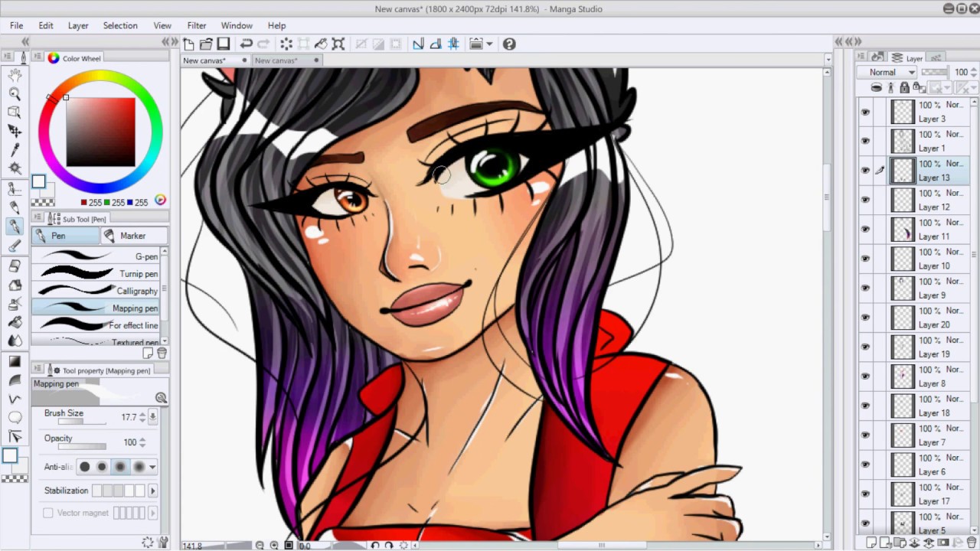Select the Pencil tool in toolbox

point(15,207)
